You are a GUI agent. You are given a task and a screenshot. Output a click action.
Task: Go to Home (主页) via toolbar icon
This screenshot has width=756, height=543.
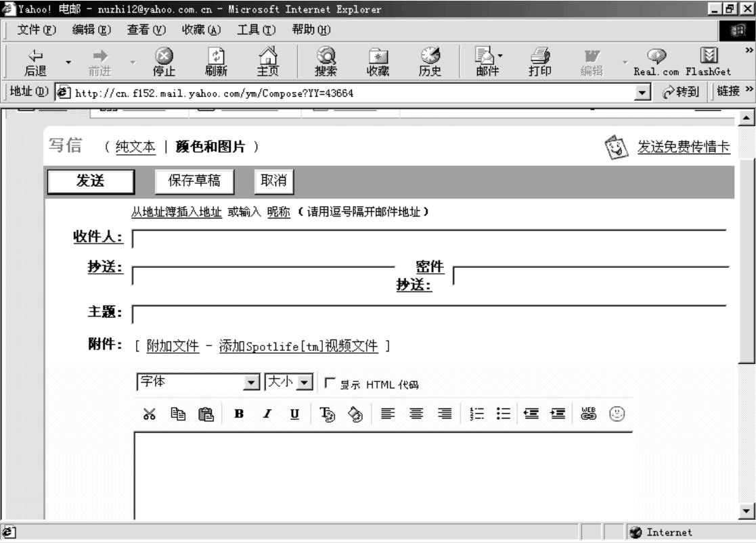[x=267, y=63]
